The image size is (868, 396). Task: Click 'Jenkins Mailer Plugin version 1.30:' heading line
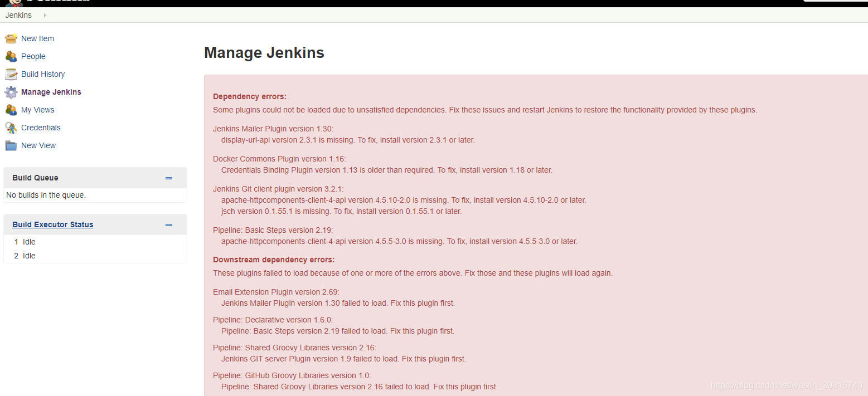(x=273, y=129)
